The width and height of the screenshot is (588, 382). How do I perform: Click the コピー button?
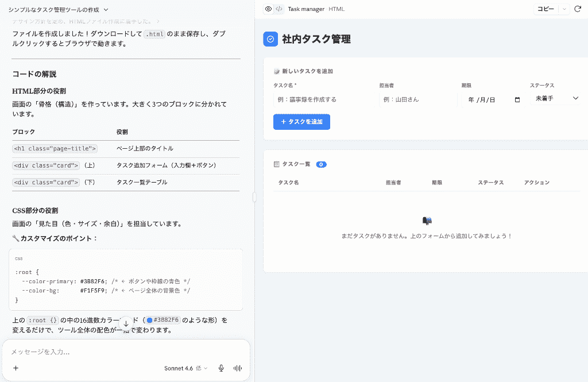(546, 9)
